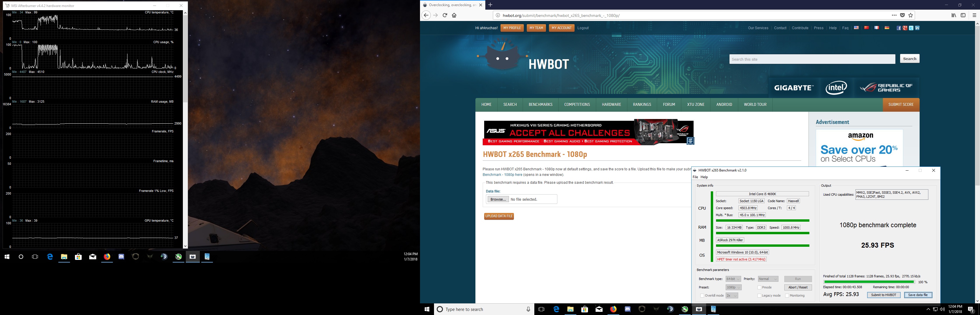Click SUBMIT SCORE in navigation bar

pyautogui.click(x=901, y=105)
